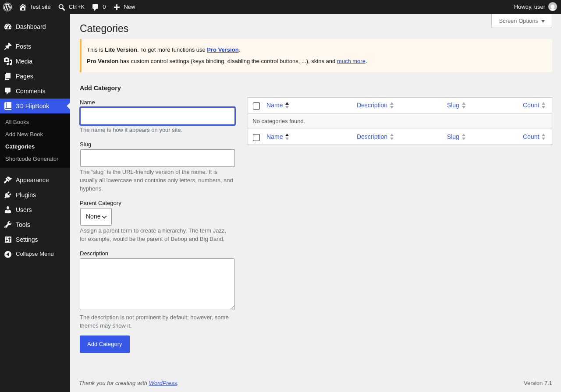The height and width of the screenshot is (392, 561).
Task: Focus the Name input field
Action: click(158, 116)
